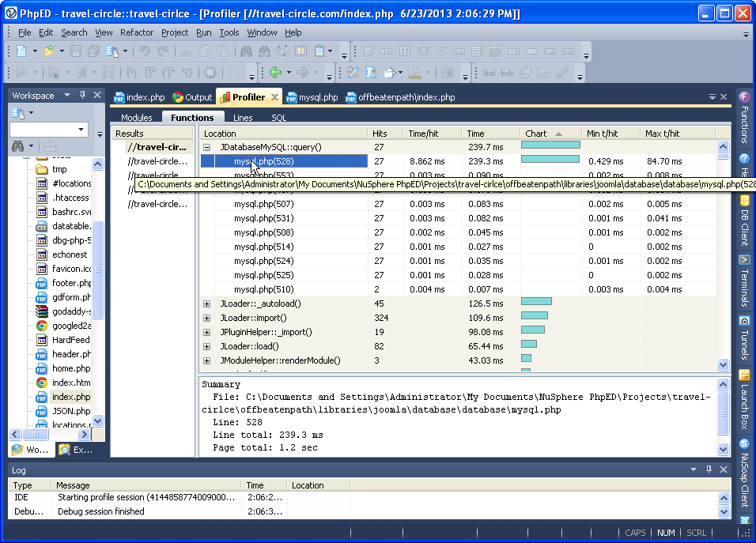The image size is (756, 543).
Task: Open the Workspace combo box dropdown
Action: click(81, 130)
